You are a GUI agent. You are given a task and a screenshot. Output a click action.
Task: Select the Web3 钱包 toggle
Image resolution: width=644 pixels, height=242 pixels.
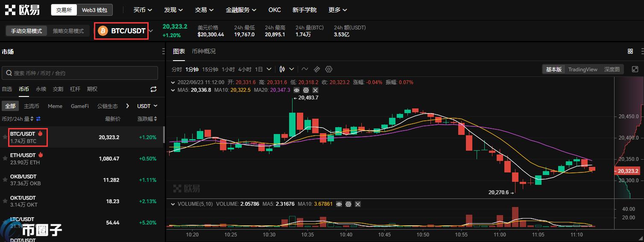pos(95,10)
